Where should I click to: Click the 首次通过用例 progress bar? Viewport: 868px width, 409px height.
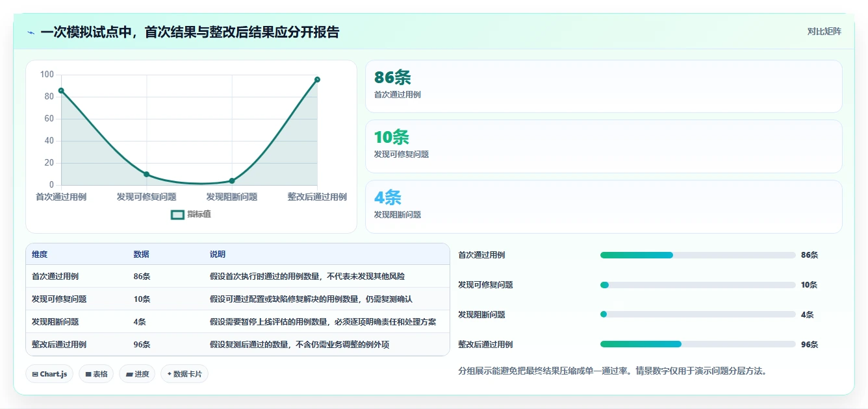click(x=698, y=255)
